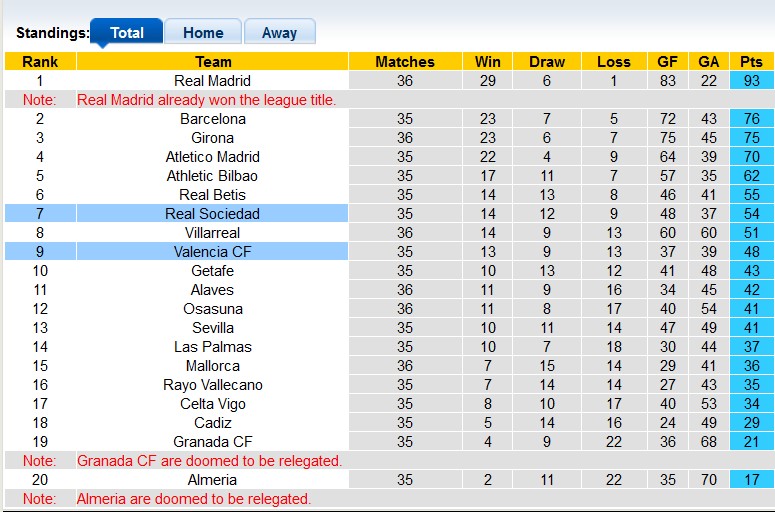775x512 pixels.
Task: Click the Win column header
Action: tap(488, 61)
